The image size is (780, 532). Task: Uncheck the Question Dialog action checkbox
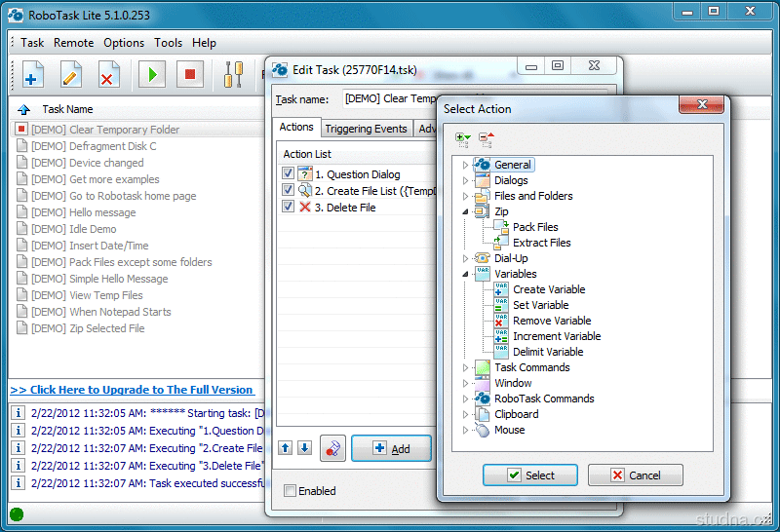[288, 174]
